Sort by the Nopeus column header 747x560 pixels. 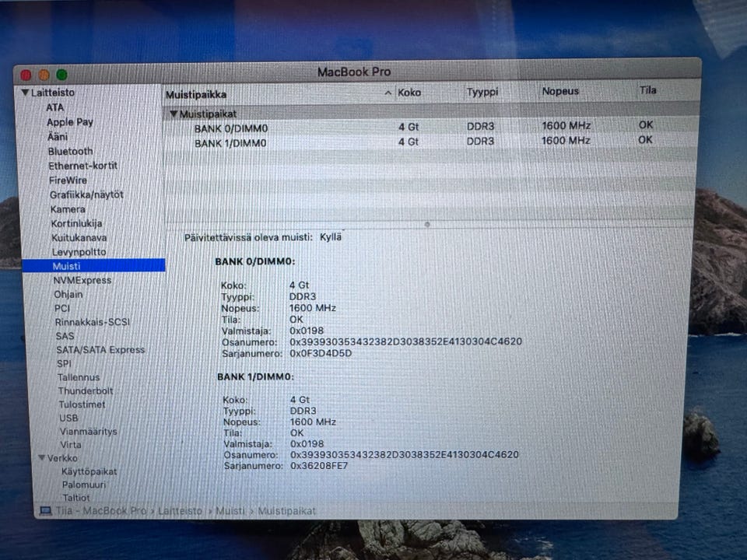coord(560,91)
